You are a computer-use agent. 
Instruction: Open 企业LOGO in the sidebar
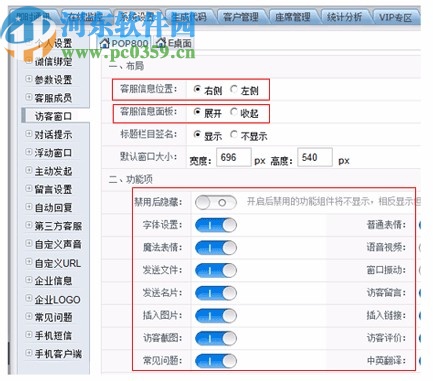tap(58, 300)
